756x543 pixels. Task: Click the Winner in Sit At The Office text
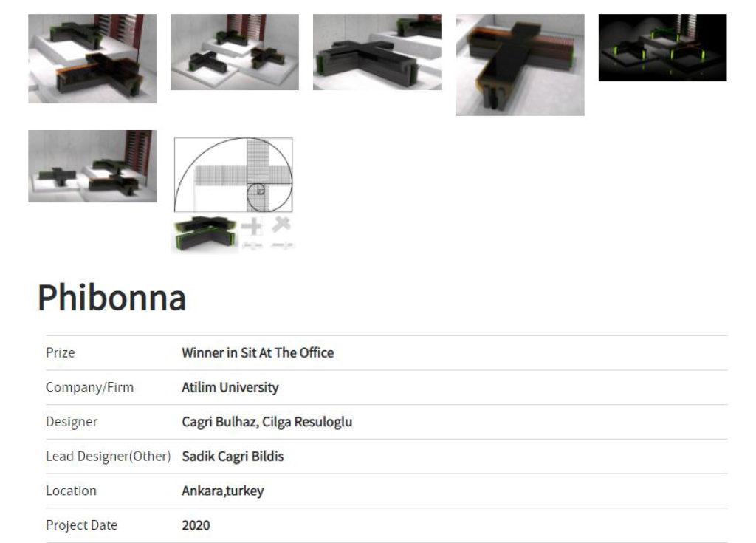[x=258, y=353]
